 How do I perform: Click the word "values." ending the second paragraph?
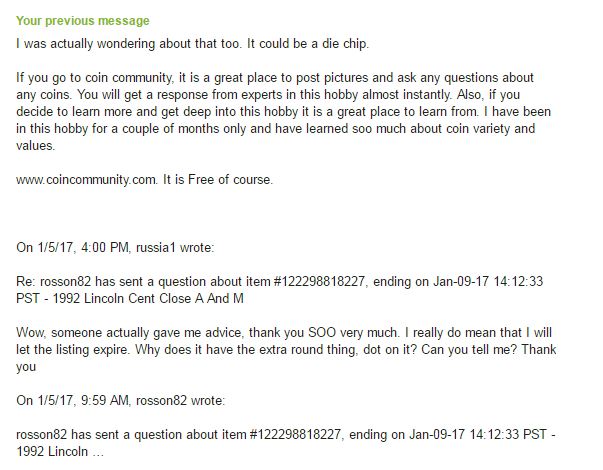point(35,146)
